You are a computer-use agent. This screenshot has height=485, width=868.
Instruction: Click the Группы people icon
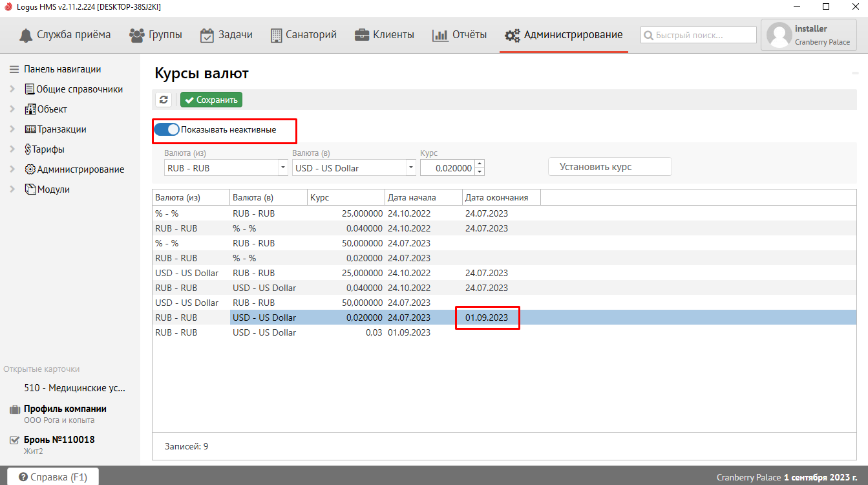click(x=136, y=35)
